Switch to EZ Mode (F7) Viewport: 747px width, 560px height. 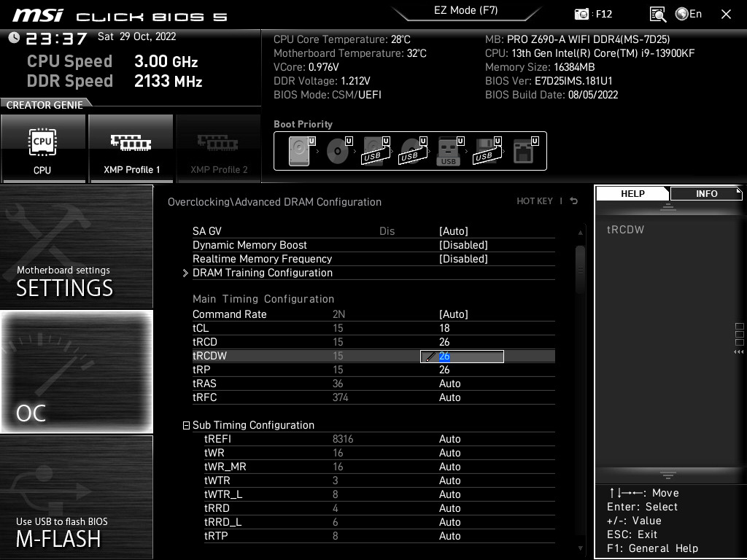(466, 10)
